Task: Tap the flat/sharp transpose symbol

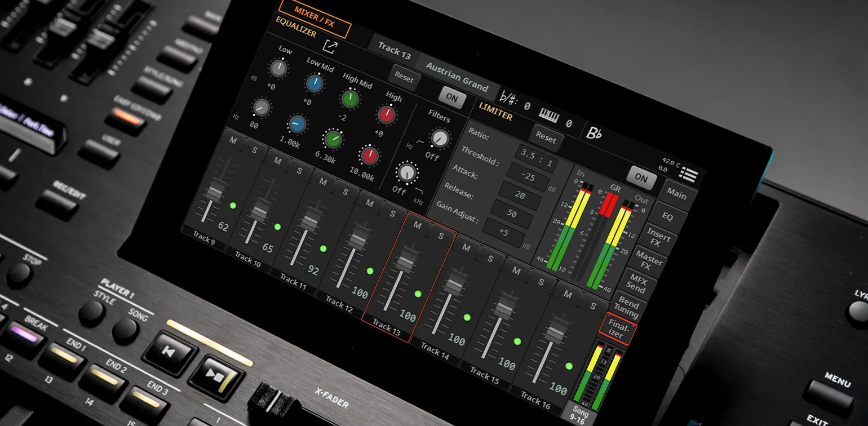Action: [x=509, y=101]
